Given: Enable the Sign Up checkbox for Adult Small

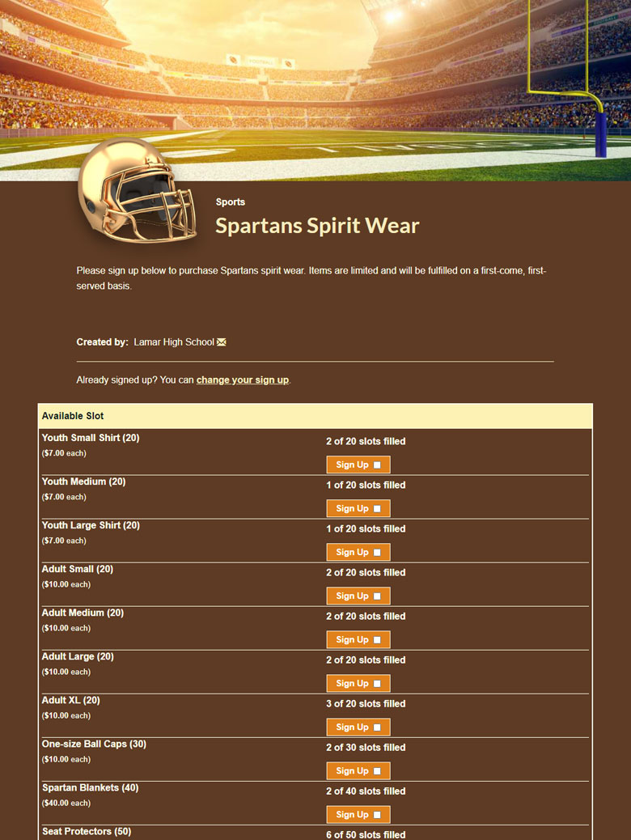Looking at the screenshot, I should click(x=377, y=596).
